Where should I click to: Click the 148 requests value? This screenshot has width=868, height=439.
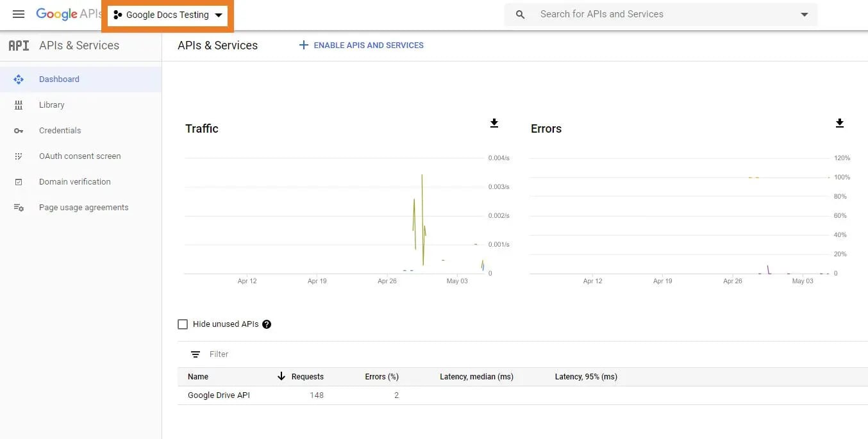click(x=317, y=395)
